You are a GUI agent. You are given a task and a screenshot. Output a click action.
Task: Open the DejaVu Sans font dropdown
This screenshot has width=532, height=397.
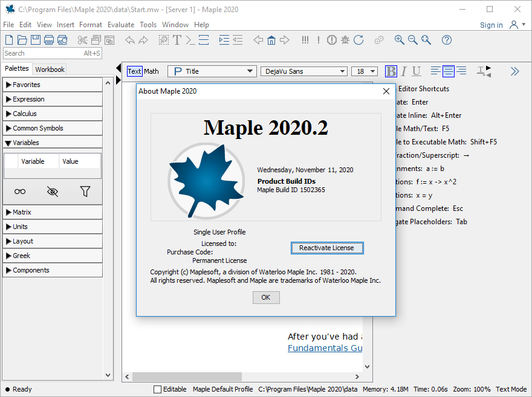(x=304, y=71)
